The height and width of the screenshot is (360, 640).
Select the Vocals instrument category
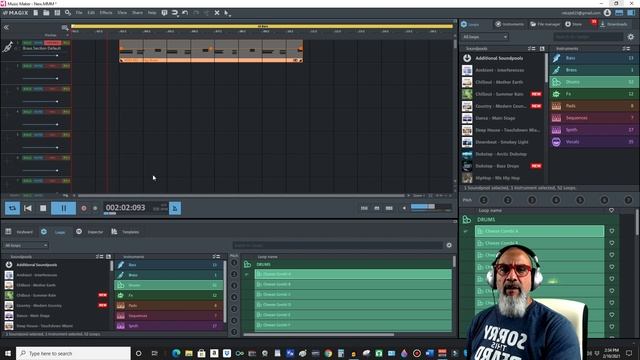[593, 142]
